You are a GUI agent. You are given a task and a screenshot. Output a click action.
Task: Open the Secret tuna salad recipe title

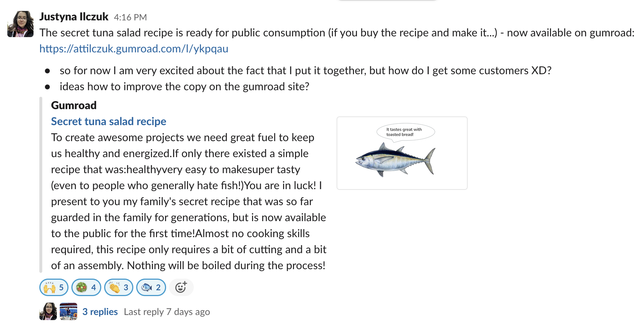pos(109,121)
